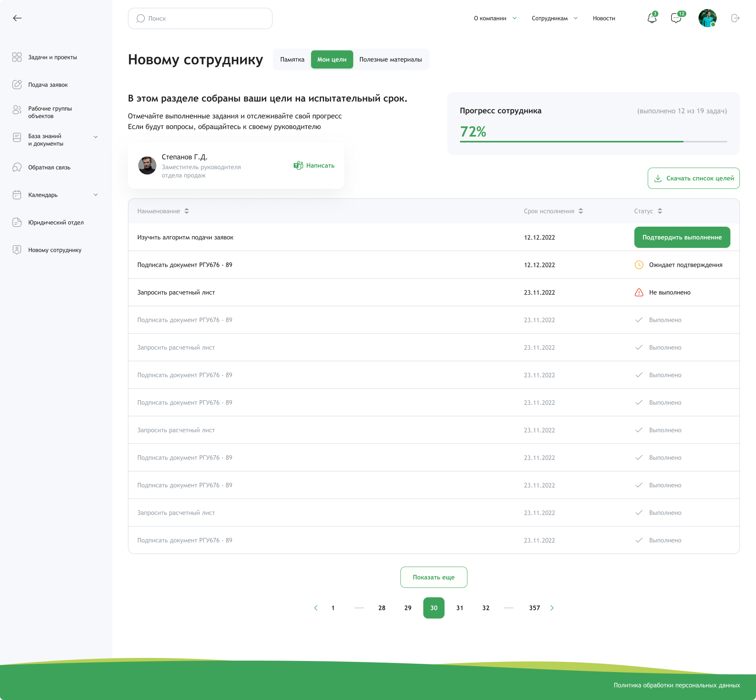Open Новости in top navigation
This screenshot has width=756, height=700.
604,18
